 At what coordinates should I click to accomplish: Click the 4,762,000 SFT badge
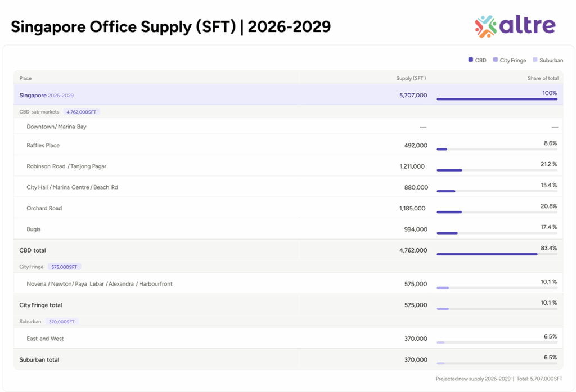point(82,112)
